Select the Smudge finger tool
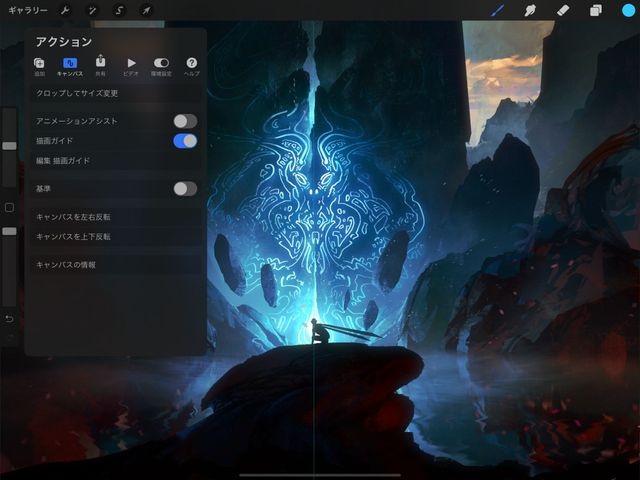This screenshot has width=640, height=480. [530, 10]
